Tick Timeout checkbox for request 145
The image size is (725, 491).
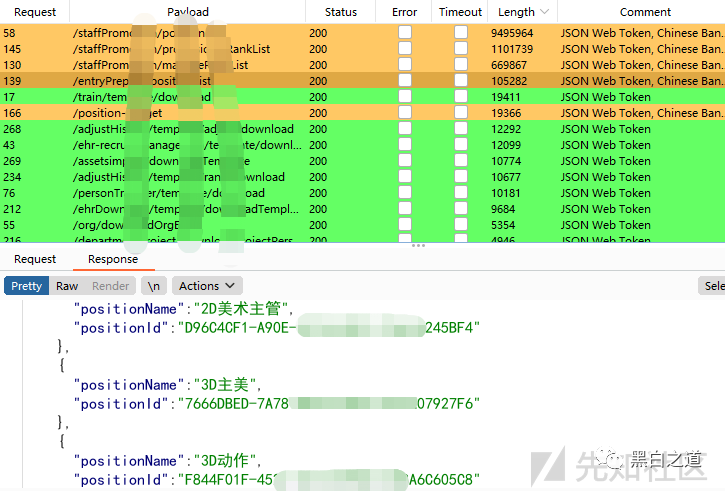(460, 49)
